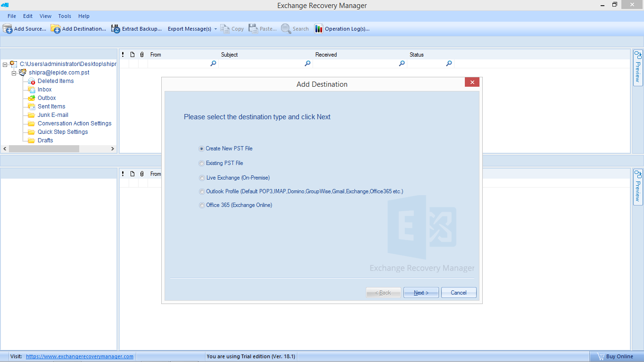
Task: Click the Subject column search icon
Action: pos(307,64)
